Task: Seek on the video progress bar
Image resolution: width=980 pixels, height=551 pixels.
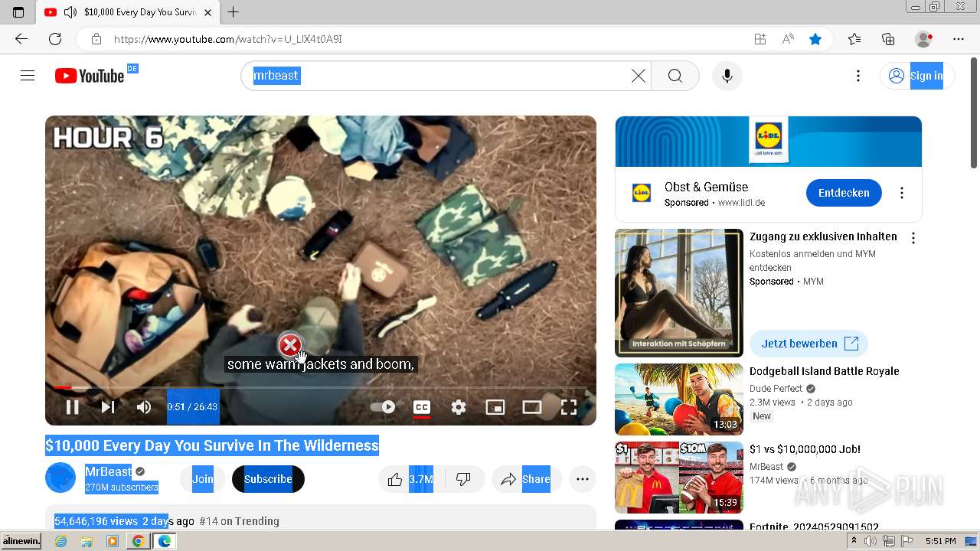Action: tap(321, 388)
